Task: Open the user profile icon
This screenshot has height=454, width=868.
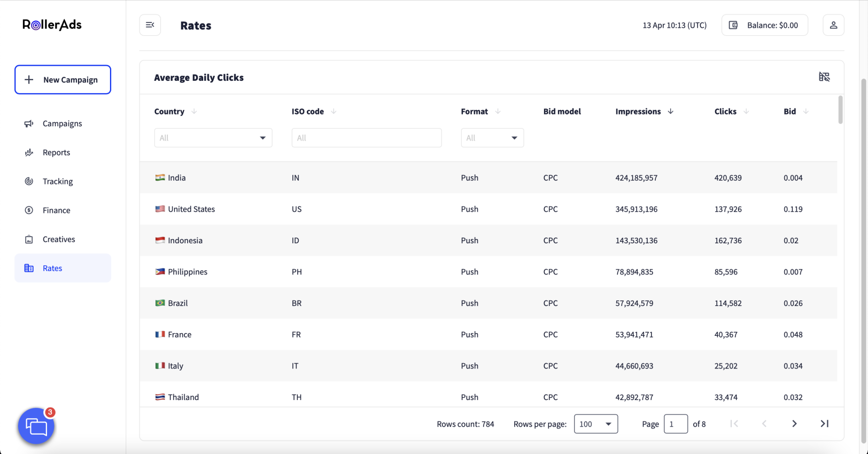Action: pos(833,25)
